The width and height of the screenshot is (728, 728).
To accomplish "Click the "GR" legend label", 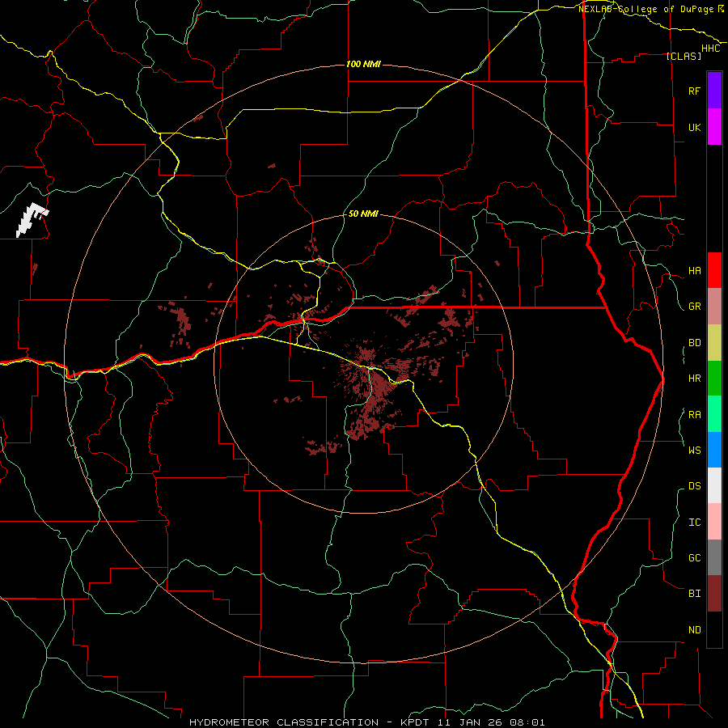I will (x=694, y=307).
